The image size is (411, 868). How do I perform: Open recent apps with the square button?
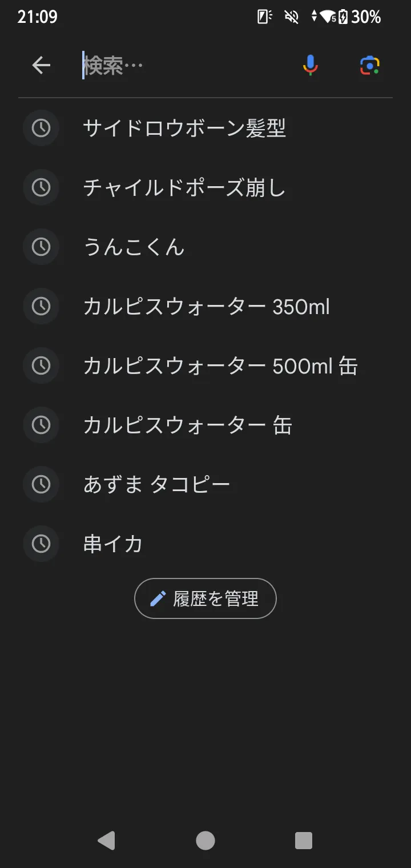point(303,841)
